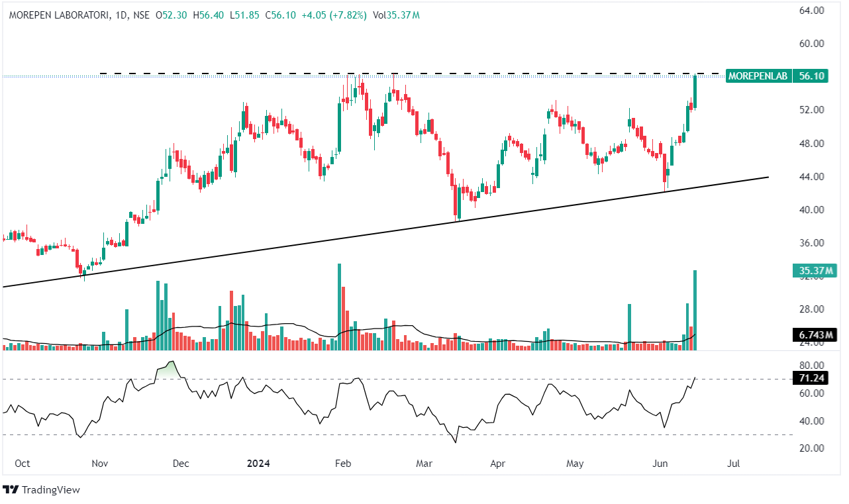This screenshot has width=849, height=504.
Task: Click the Feb label on time axis
Action: [342, 464]
